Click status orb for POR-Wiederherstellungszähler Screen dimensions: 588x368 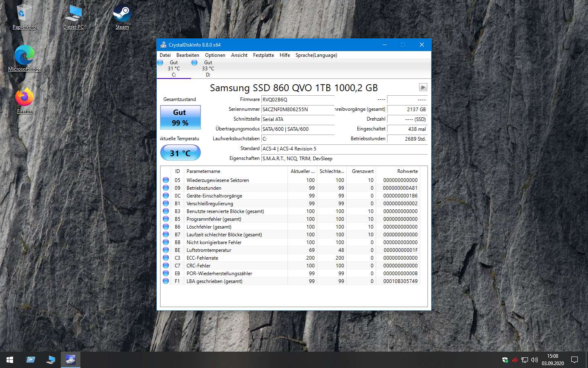pos(166,273)
